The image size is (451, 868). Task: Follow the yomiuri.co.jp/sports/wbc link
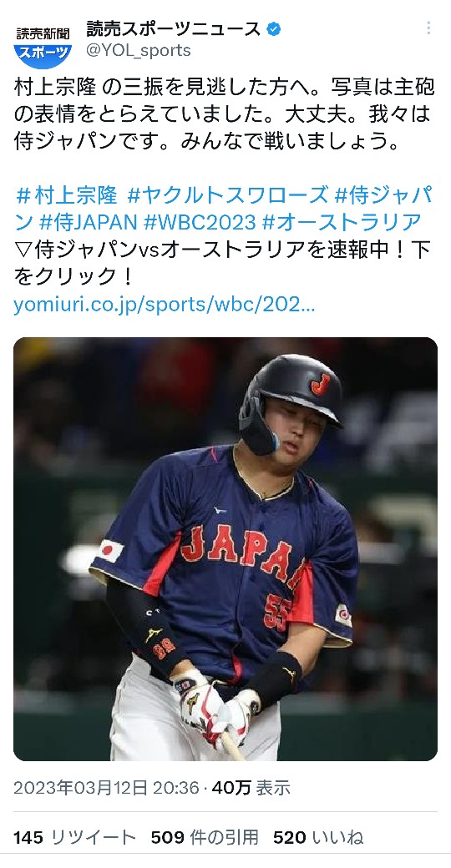(164, 305)
